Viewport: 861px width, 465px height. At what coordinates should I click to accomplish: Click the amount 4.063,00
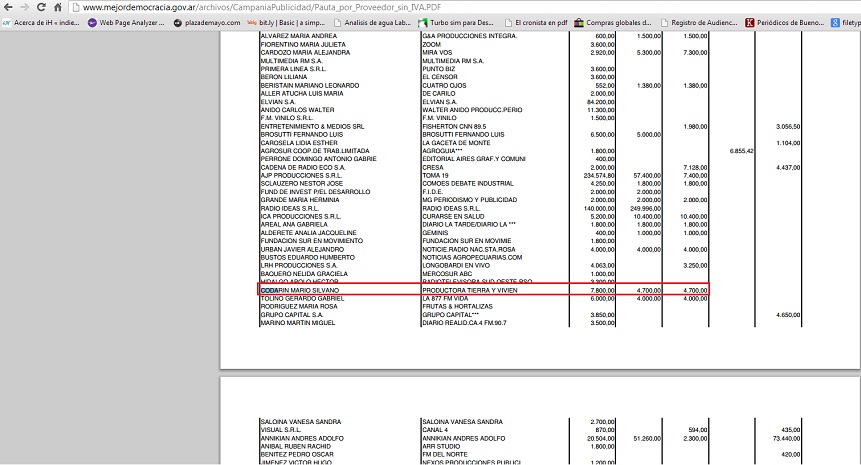[x=602, y=266]
